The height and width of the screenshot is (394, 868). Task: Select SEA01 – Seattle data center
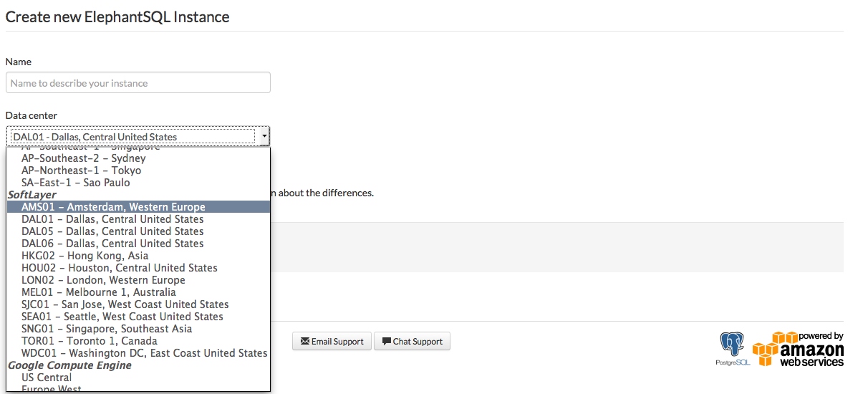122,317
